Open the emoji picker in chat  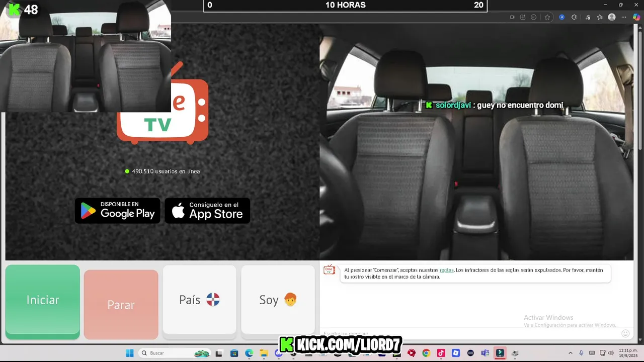(625, 333)
